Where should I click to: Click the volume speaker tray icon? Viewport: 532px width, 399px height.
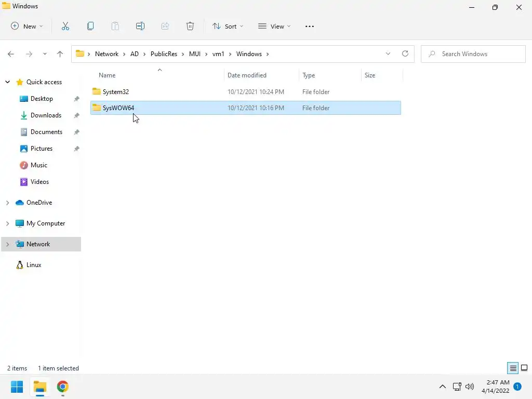click(470, 387)
